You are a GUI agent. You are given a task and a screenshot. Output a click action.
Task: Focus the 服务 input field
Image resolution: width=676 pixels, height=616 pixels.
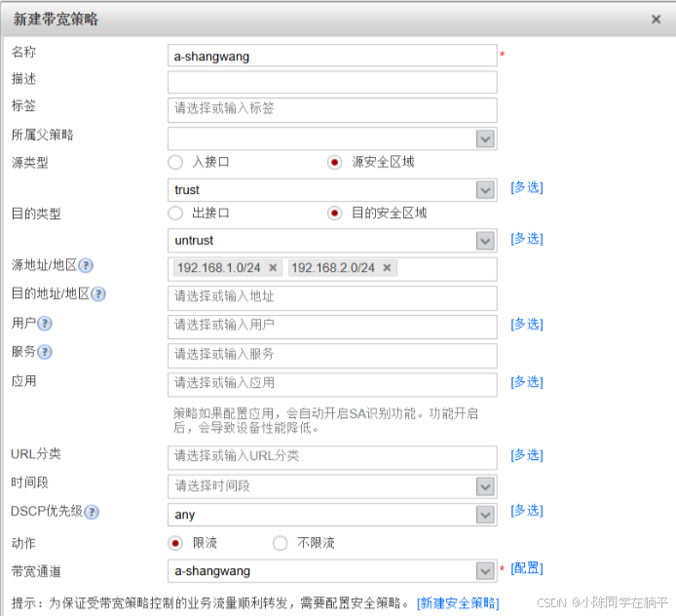(332, 356)
